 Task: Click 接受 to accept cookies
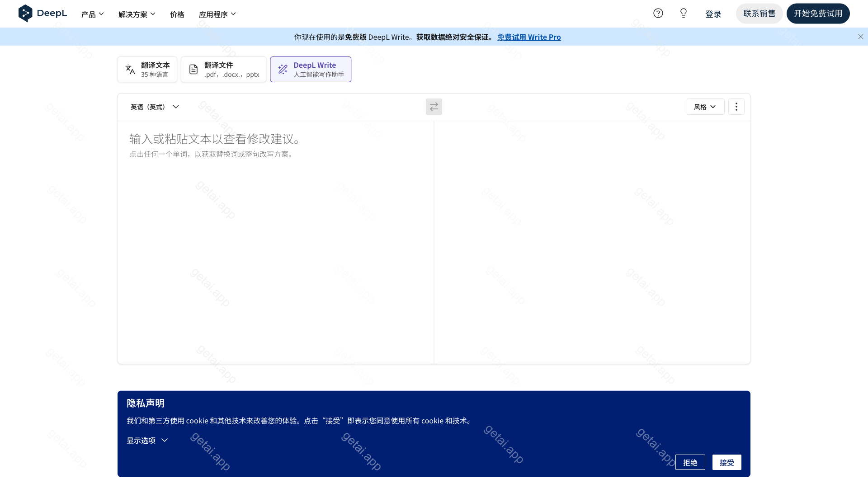click(727, 462)
